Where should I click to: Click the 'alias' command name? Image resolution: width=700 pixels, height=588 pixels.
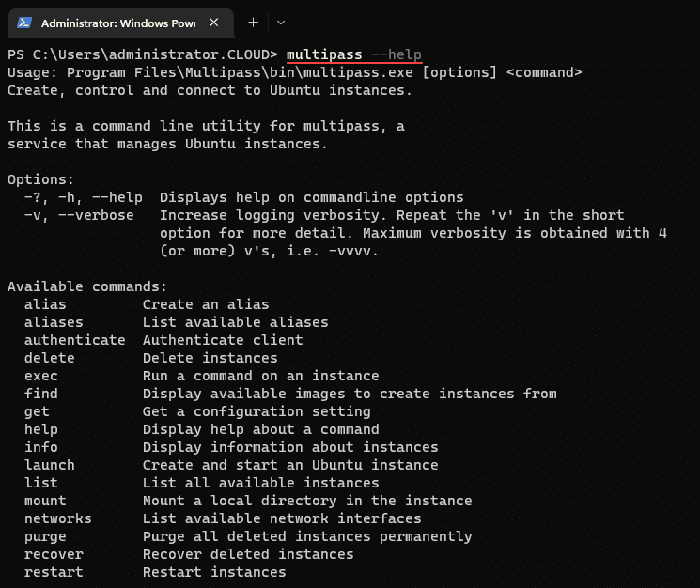[45, 304]
